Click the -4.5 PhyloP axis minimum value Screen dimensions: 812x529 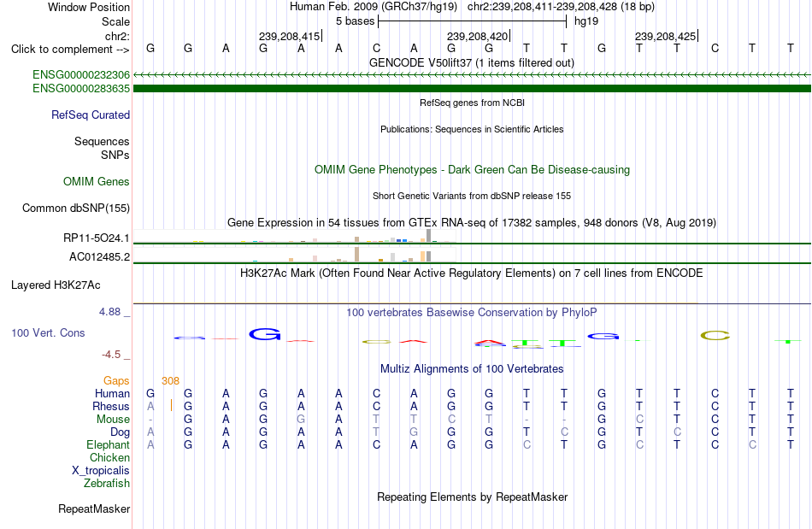tap(111, 355)
